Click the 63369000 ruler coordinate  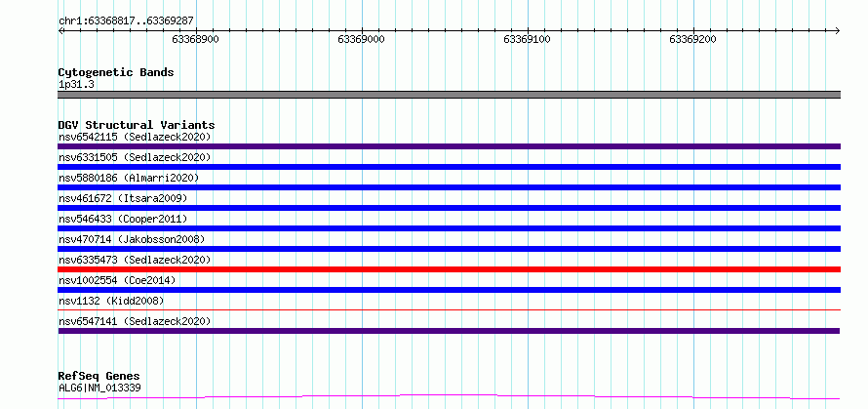[361, 39]
